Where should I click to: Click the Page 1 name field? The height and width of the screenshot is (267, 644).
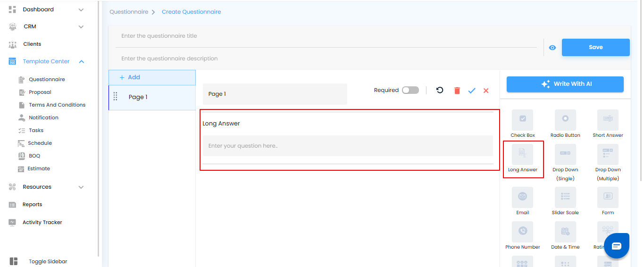point(275,94)
